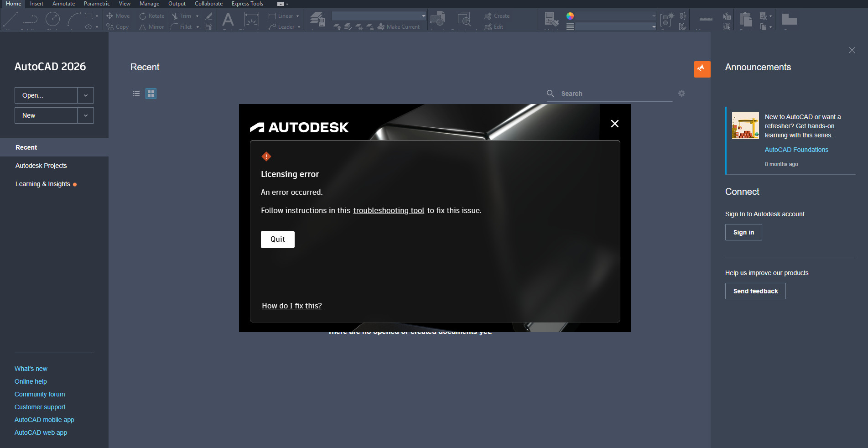
Task: Expand the Open button dropdown arrow
Action: (86, 95)
